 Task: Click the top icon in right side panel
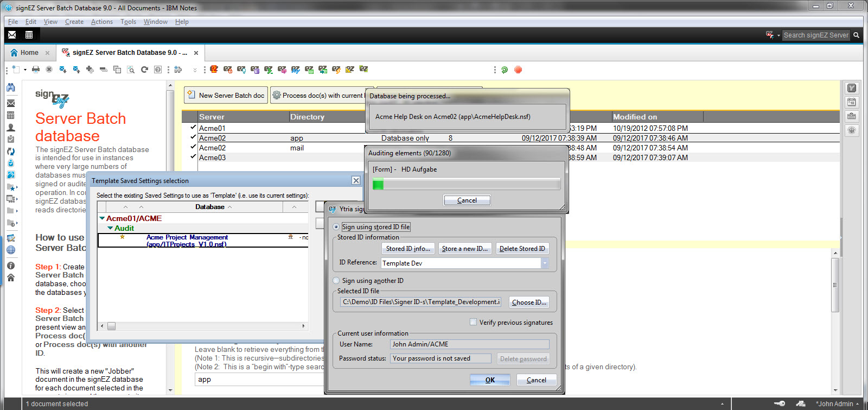click(x=852, y=88)
